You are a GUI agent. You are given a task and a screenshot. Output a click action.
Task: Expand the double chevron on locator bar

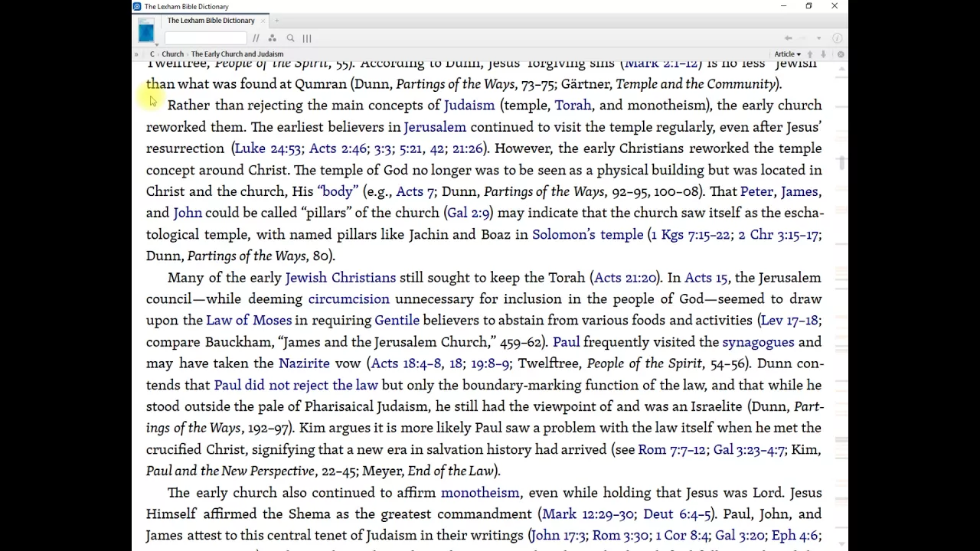pos(136,54)
